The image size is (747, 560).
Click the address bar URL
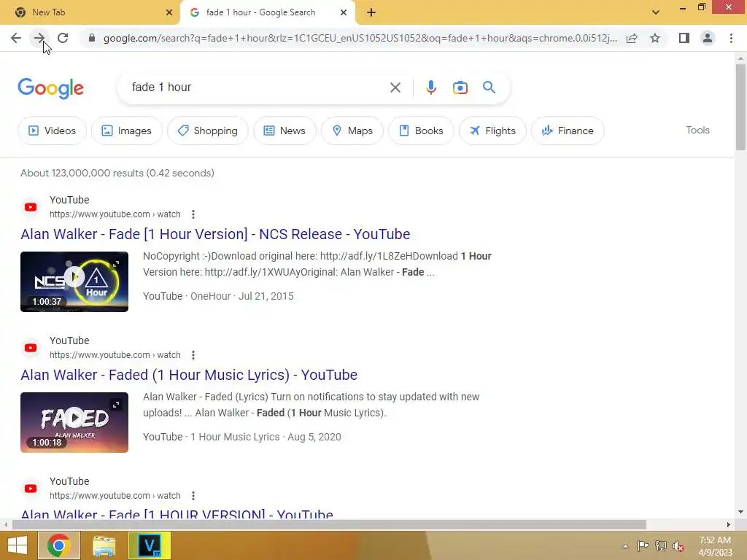pos(360,38)
